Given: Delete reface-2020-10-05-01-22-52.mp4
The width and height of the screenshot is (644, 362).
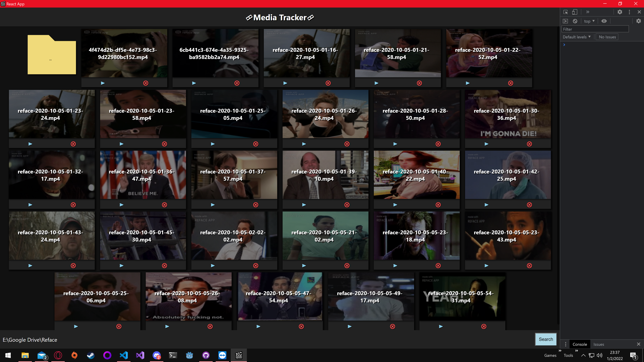Looking at the screenshot, I should [511, 83].
